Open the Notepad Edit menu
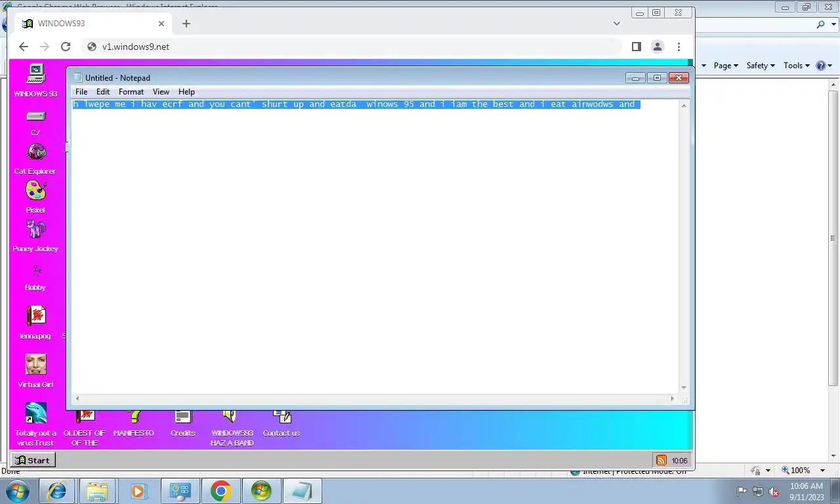840x504 pixels. click(103, 92)
